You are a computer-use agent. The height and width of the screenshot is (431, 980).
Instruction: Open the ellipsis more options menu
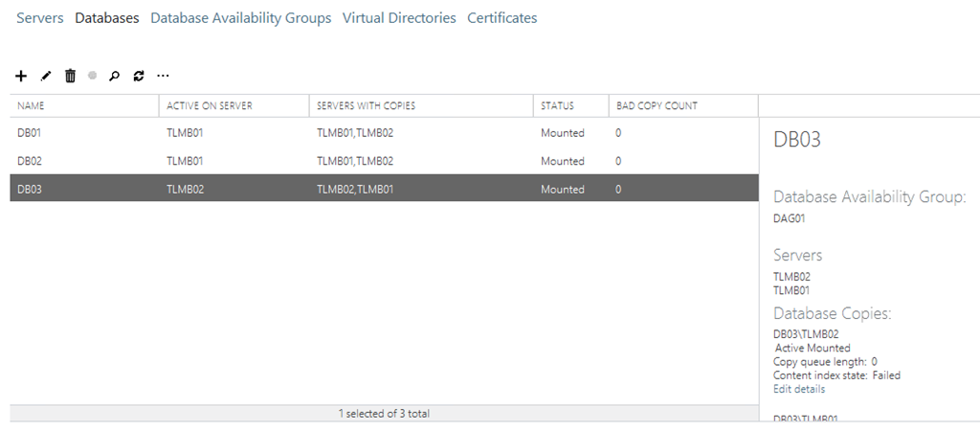[x=163, y=76]
